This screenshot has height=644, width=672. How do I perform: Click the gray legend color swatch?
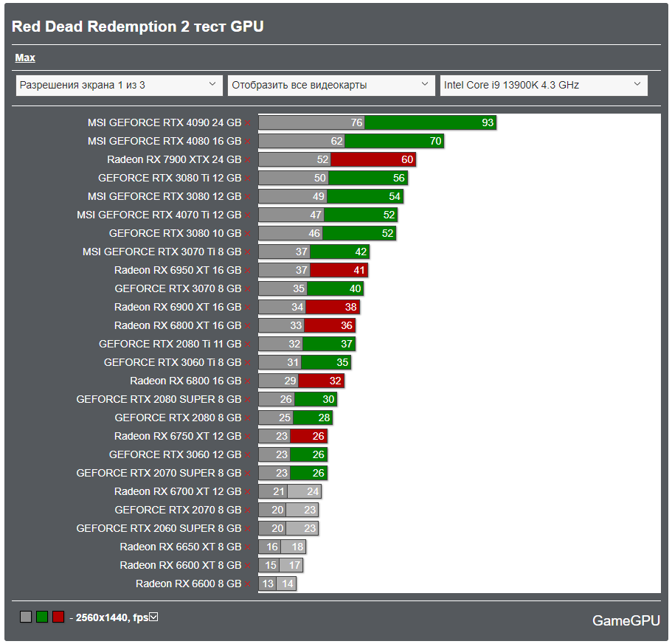tap(26, 617)
